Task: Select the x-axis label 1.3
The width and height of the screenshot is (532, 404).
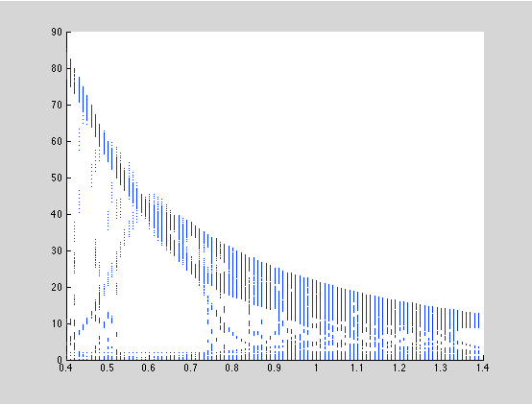Action: click(441, 368)
